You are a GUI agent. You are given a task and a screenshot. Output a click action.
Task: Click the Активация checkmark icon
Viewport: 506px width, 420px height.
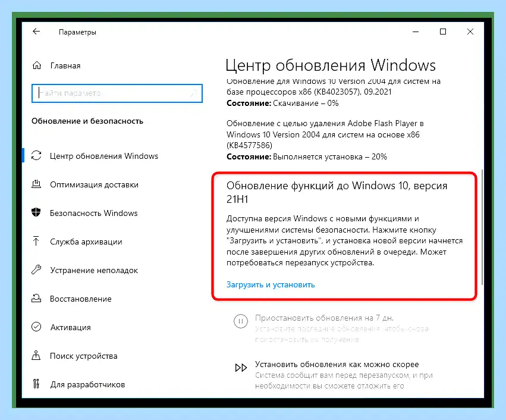click(x=36, y=327)
